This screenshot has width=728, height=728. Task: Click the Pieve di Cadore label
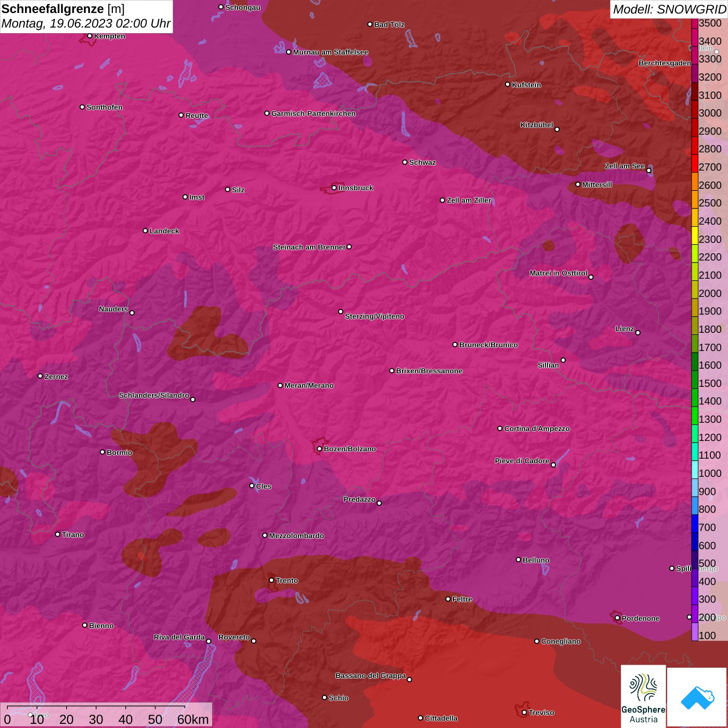click(x=522, y=461)
